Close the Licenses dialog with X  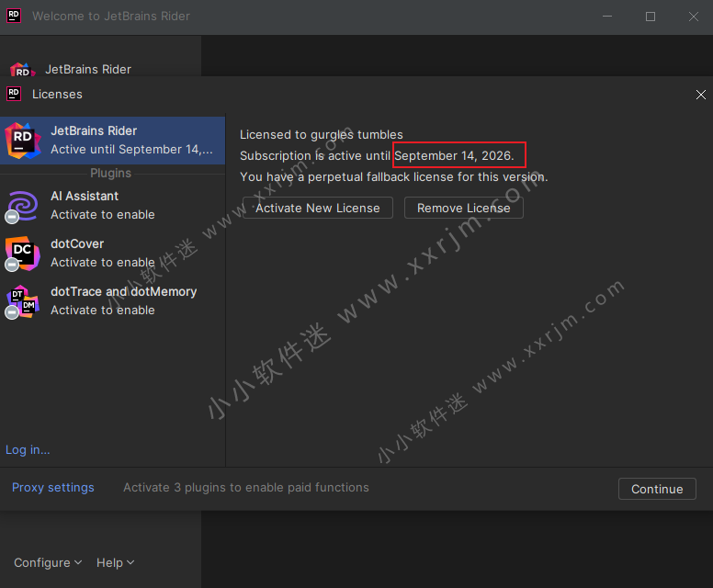701,95
